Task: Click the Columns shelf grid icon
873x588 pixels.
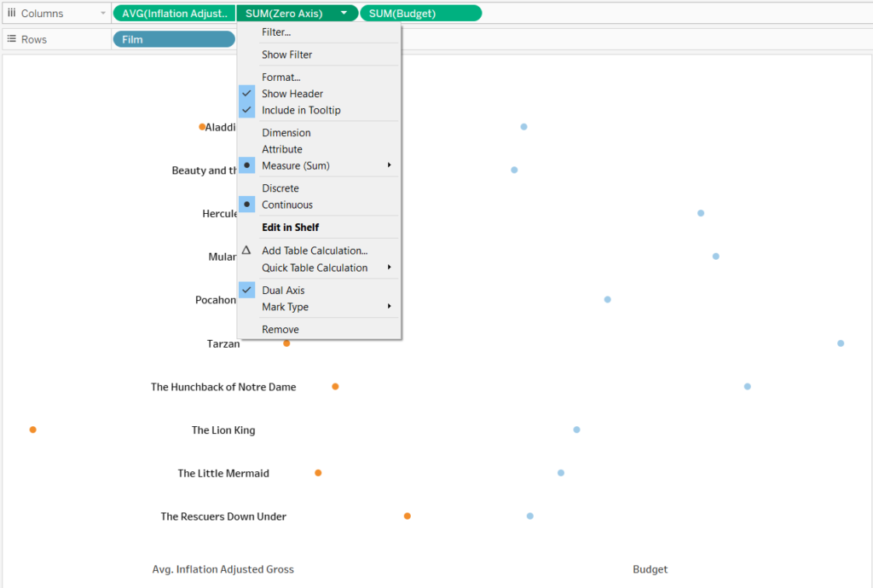Action: [13, 13]
